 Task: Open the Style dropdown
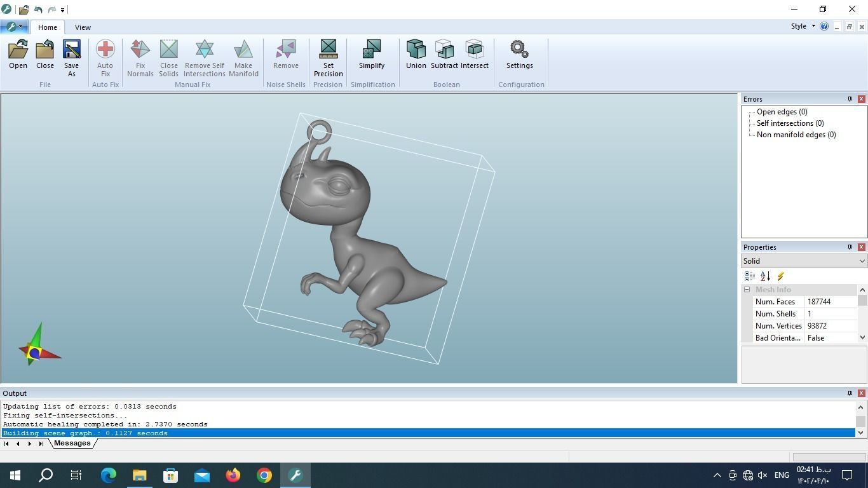803,26
